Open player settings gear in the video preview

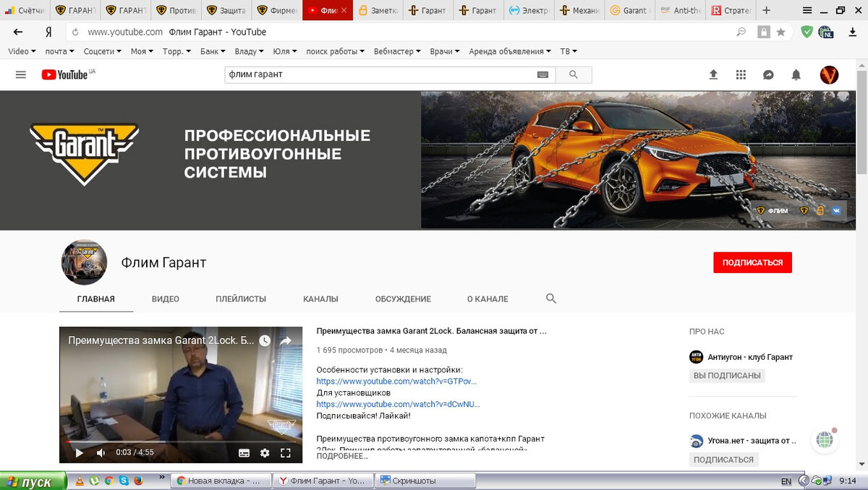[x=265, y=452]
